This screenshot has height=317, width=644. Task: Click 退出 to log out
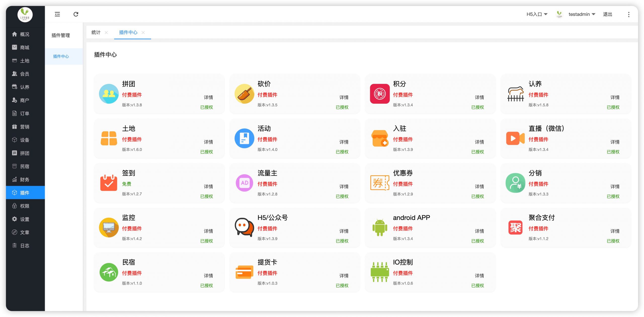tap(607, 14)
